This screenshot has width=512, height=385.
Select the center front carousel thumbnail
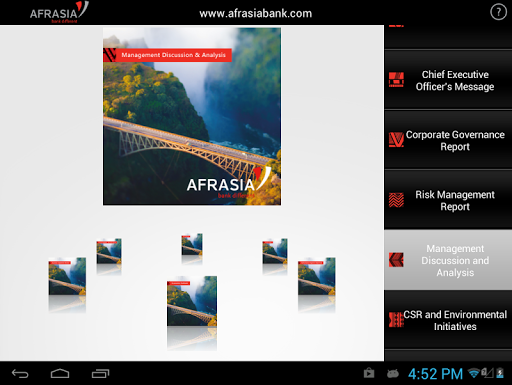(192, 301)
